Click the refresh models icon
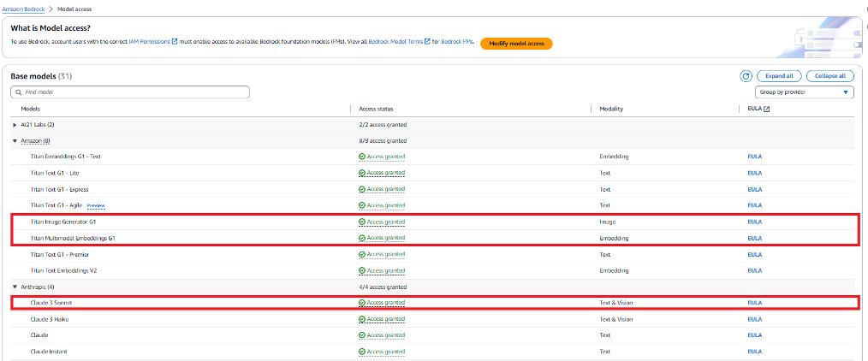Image resolution: width=868 pixels, height=361 pixels. coord(746,76)
